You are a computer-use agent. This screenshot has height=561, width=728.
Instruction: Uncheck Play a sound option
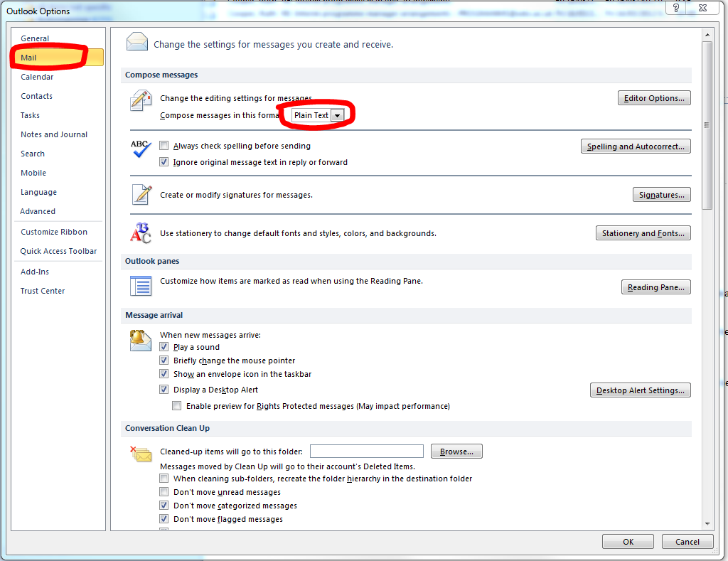(x=164, y=347)
